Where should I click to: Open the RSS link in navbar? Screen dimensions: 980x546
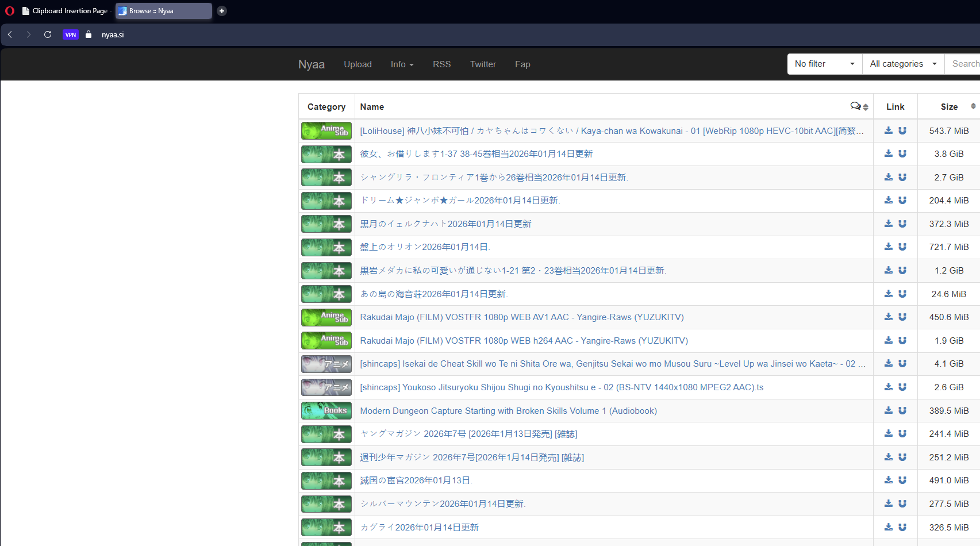441,64
